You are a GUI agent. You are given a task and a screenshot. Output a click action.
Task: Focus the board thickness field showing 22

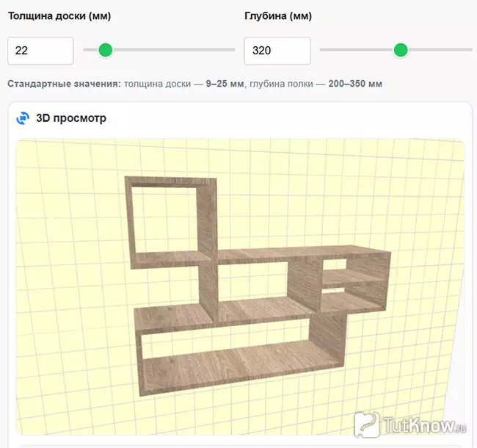point(40,51)
